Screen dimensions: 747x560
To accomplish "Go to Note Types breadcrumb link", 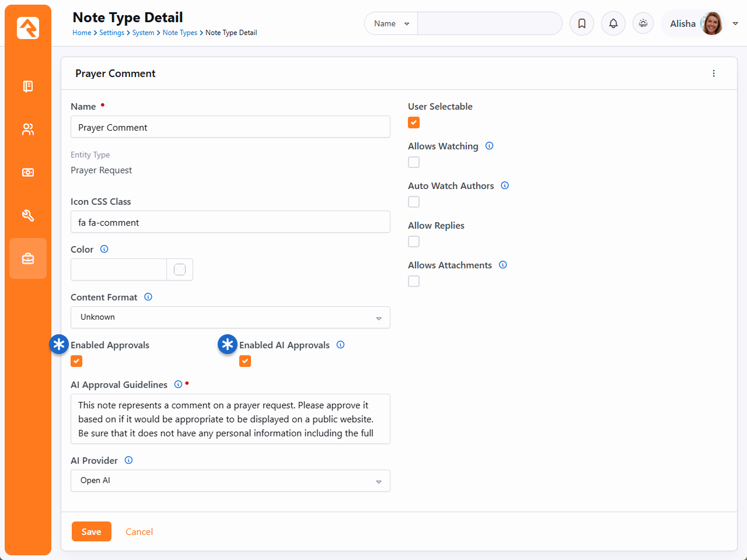I will click(180, 33).
